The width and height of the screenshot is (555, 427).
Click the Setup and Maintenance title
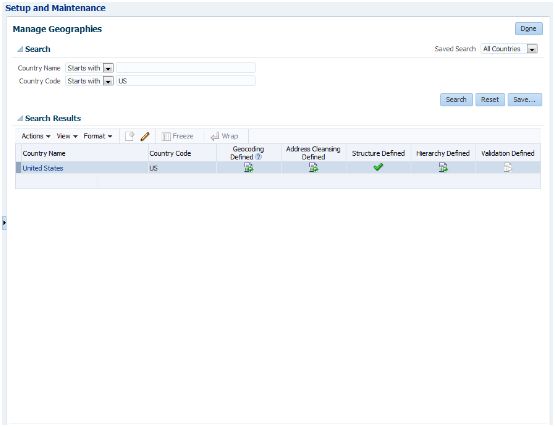55,8
